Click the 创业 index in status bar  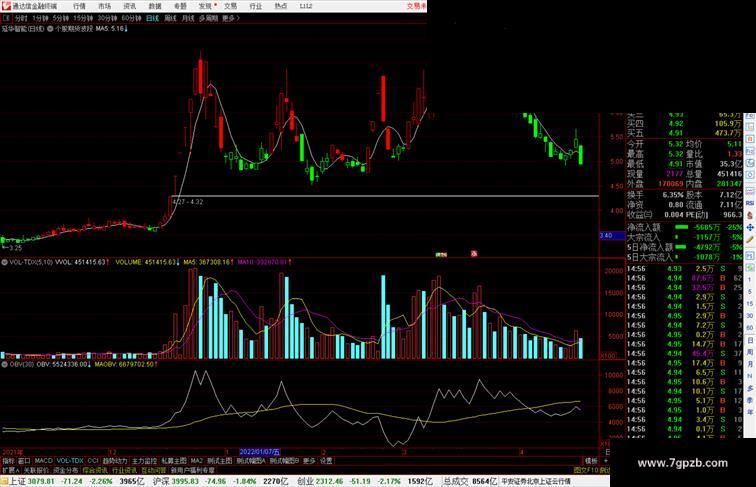click(x=305, y=481)
